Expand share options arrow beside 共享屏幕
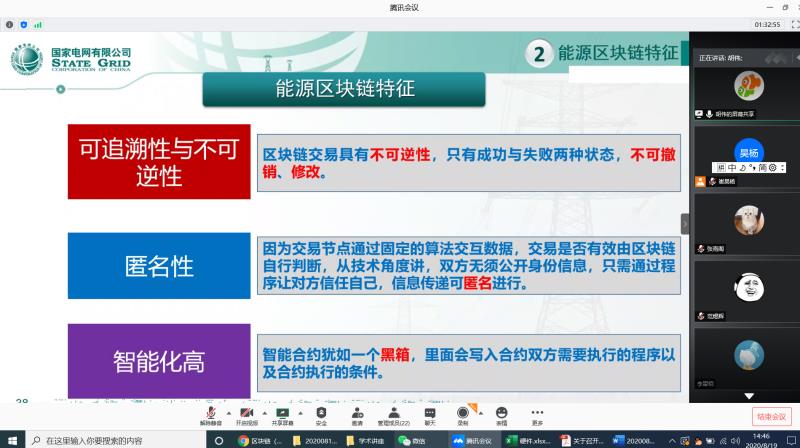 (300, 411)
